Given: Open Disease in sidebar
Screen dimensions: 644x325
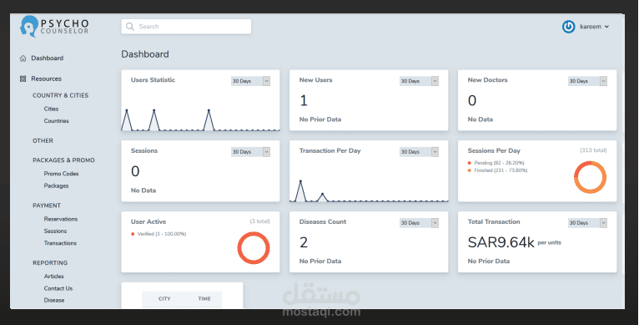Looking at the screenshot, I should coord(54,300).
